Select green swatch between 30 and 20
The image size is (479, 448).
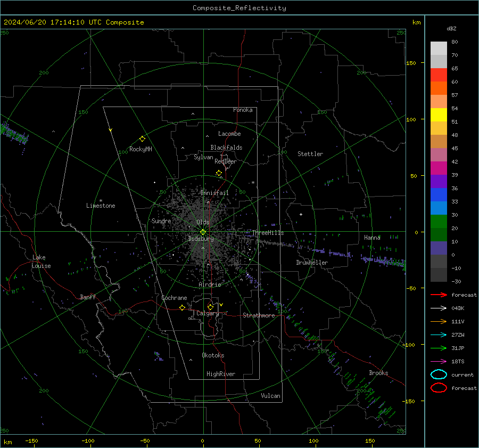(439, 222)
